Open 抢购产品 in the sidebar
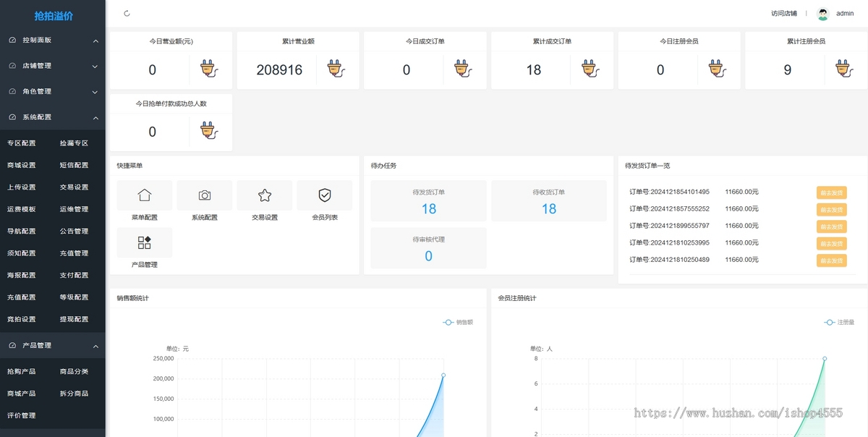 tap(22, 372)
